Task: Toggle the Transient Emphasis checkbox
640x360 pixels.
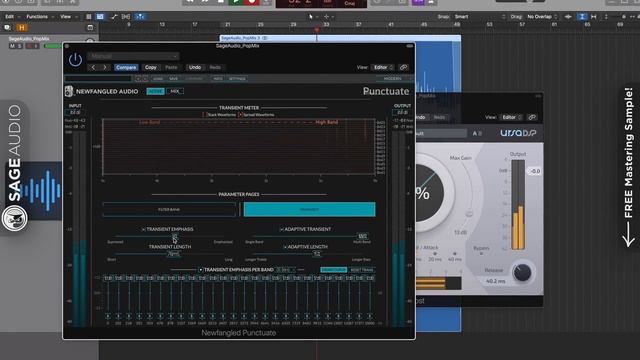Action: click(143, 230)
